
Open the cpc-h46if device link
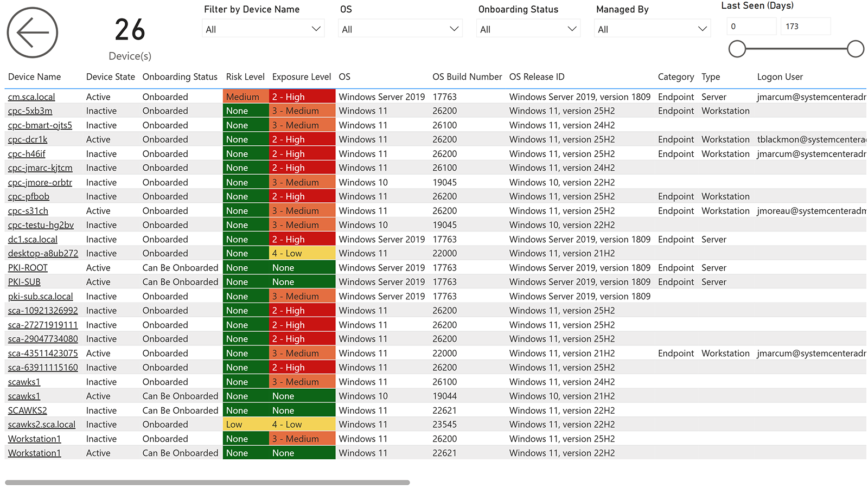27,154
